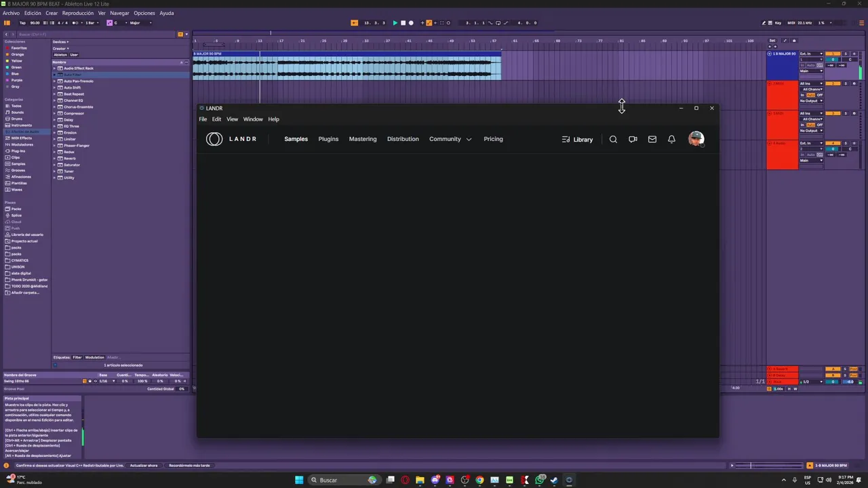Toggle Ableton scale mode icon
Screen dimensions: 868x488
109,23
